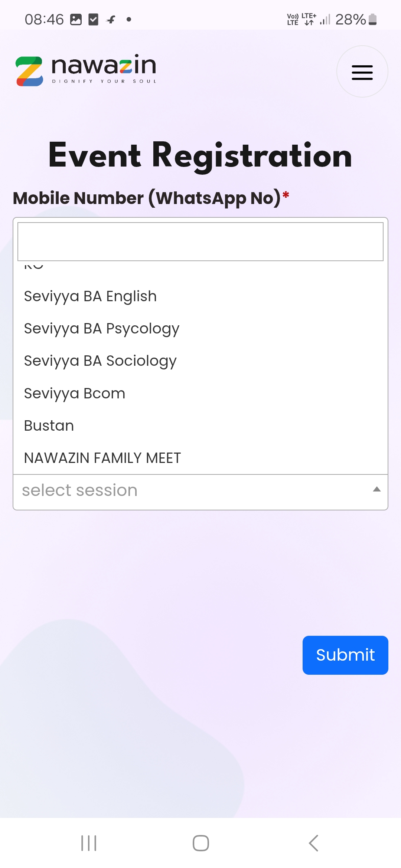Image resolution: width=401 pixels, height=868 pixels.
Task: Tap the gallery image notification icon
Action: point(76,19)
